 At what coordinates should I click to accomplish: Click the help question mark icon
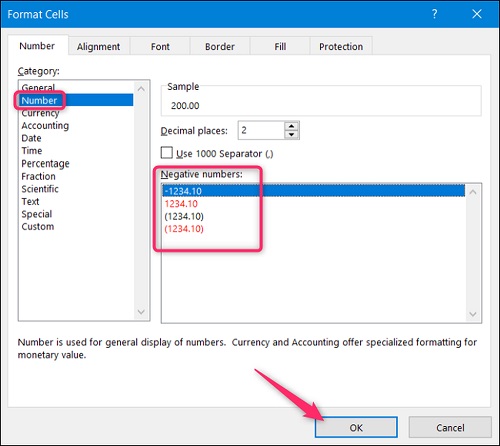434,14
